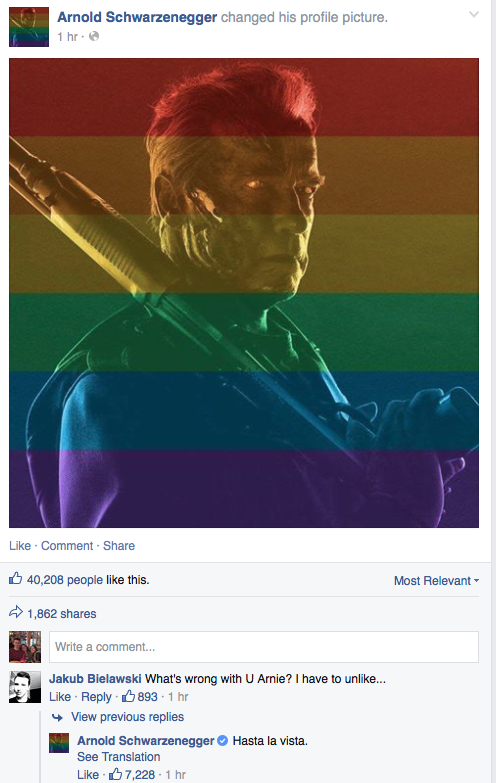This screenshot has height=783, width=496.
Task: Click the thumbs-up icon showing 7,228 likes
Action: (x=115, y=774)
